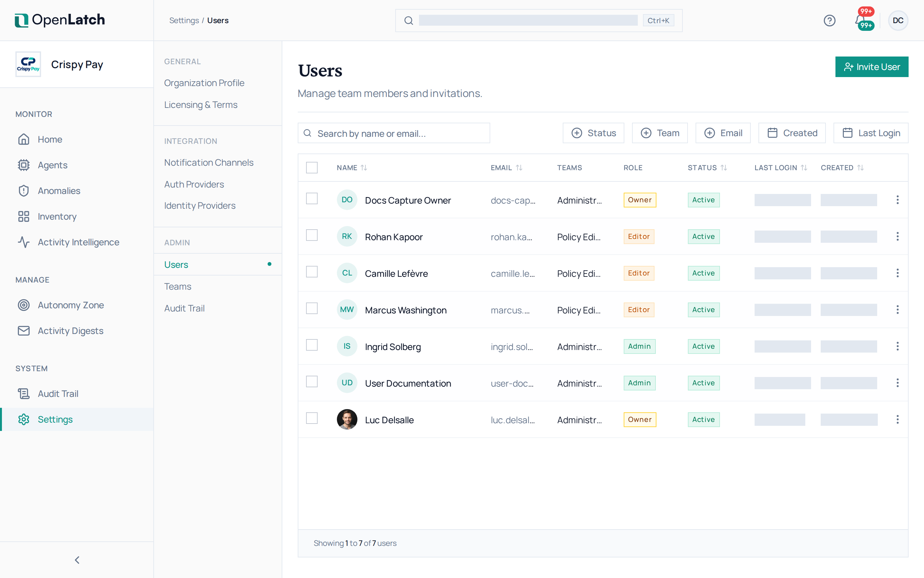Screen dimensions: 924x578
Task: Open row actions for Rohan Kapoor
Action: tap(898, 236)
